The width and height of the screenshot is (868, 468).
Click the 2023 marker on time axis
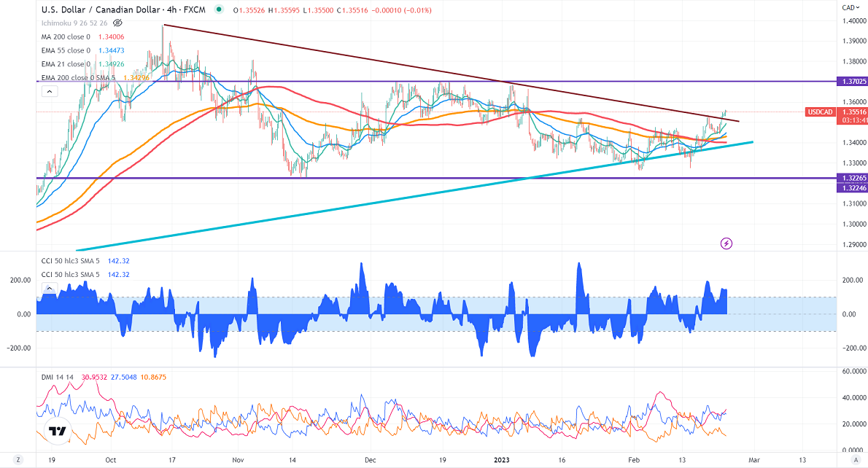[502, 461]
